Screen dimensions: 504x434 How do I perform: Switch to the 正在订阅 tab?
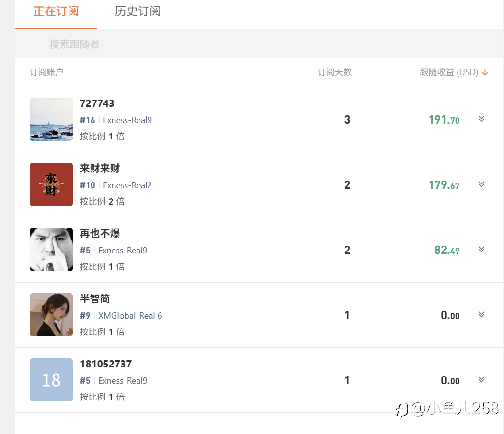click(x=56, y=11)
